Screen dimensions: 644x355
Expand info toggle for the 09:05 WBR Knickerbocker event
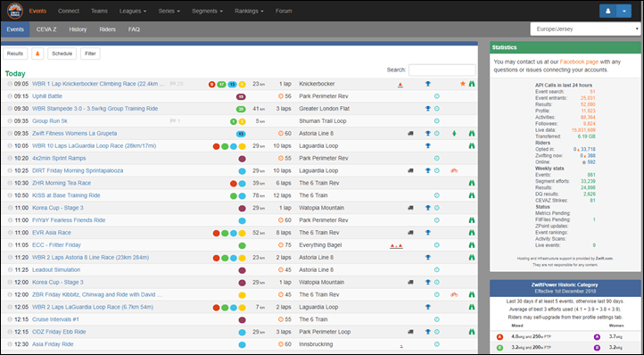pyautogui.click(x=10, y=84)
